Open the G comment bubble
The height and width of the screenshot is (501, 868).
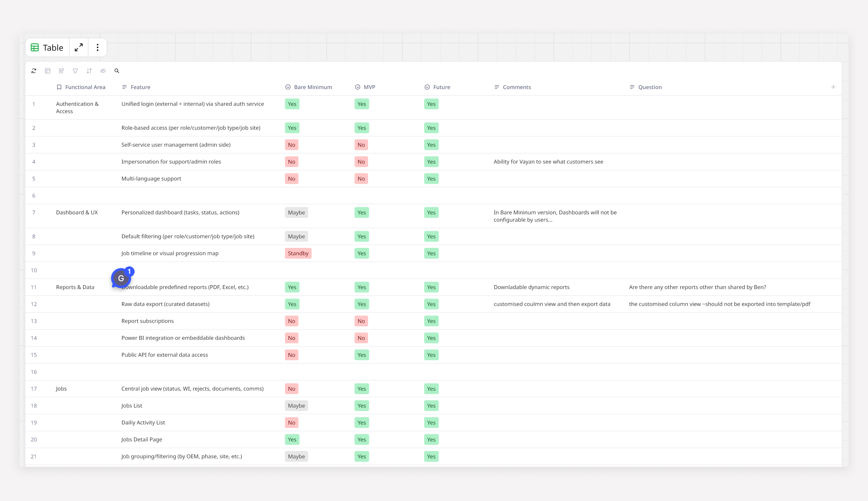point(121,278)
